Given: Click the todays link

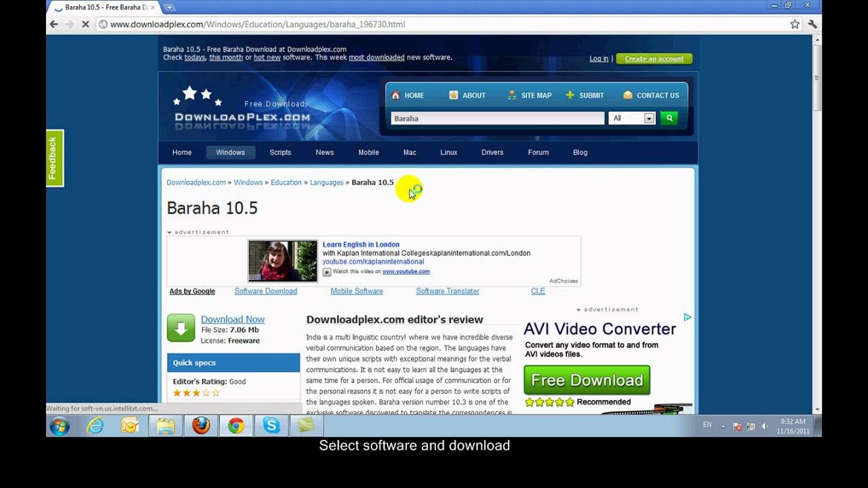Looking at the screenshot, I should click(x=195, y=58).
